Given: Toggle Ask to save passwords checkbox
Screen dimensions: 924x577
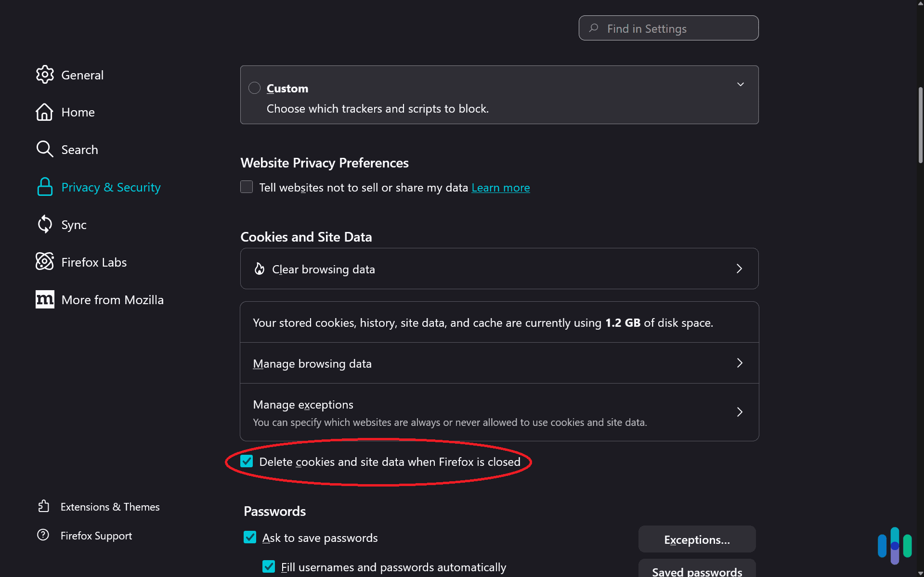Looking at the screenshot, I should [x=250, y=537].
